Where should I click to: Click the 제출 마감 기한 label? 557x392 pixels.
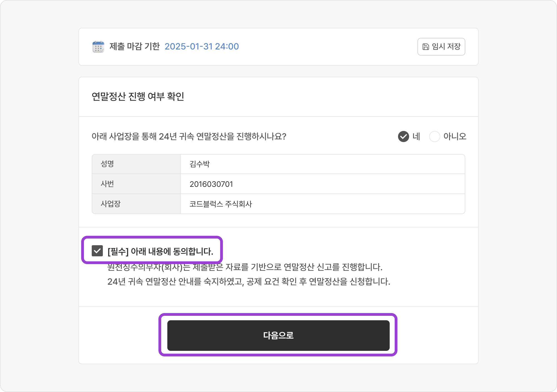[x=135, y=46]
